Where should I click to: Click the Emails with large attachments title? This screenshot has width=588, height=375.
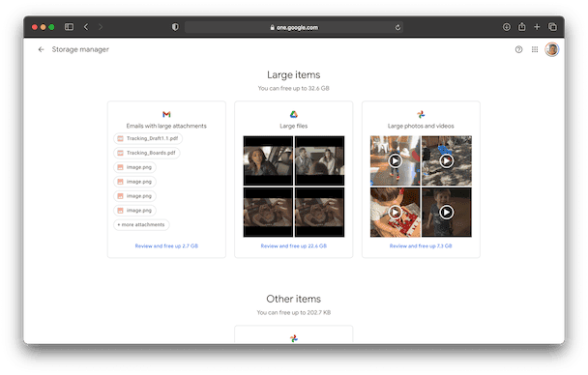[x=166, y=126]
